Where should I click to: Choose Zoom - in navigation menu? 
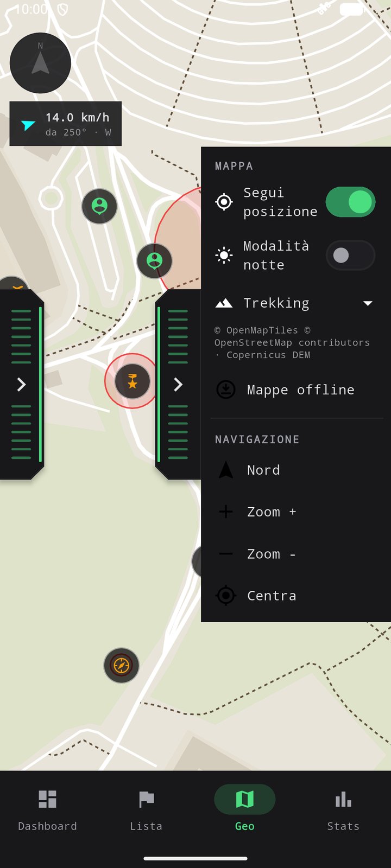point(296,554)
